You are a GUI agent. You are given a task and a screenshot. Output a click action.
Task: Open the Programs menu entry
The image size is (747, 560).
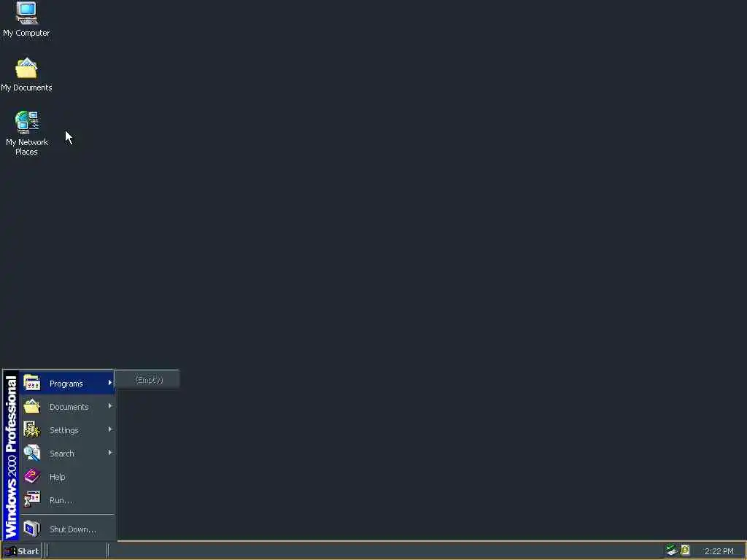[x=67, y=383]
